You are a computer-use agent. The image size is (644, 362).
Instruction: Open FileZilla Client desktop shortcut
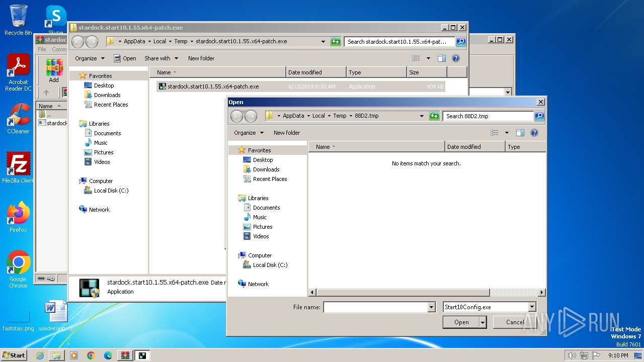coord(18,168)
